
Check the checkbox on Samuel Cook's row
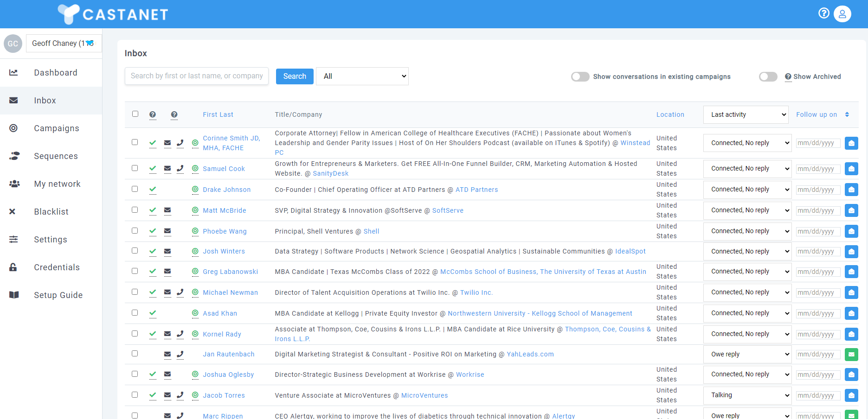point(135,168)
